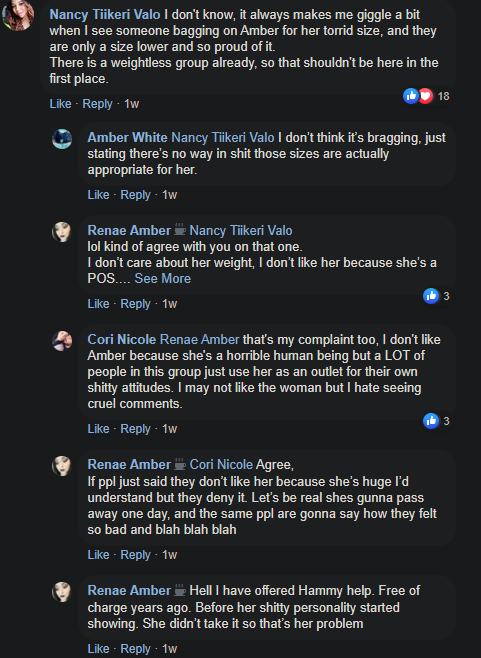View likes on Renae Amber's POS comment
This screenshot has height=658, width=481.
click(437, 296)
